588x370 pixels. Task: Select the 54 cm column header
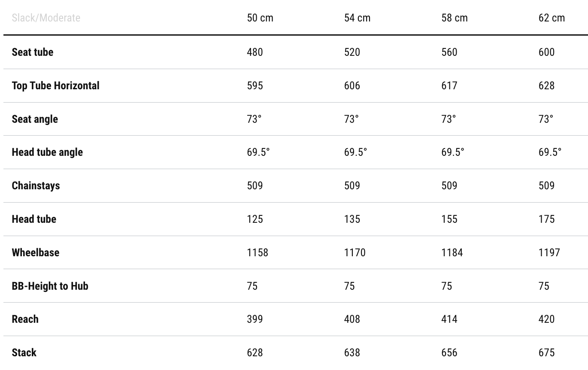(357, 18)
